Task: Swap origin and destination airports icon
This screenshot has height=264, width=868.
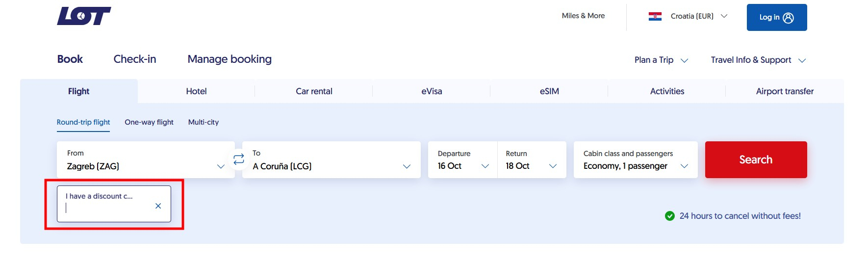Action: tap(238, 159)
